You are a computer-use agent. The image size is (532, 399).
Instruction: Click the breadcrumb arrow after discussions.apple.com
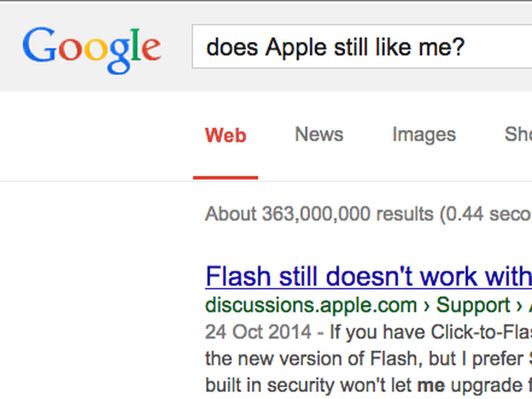pyautogui.click(x=426, y=306)
